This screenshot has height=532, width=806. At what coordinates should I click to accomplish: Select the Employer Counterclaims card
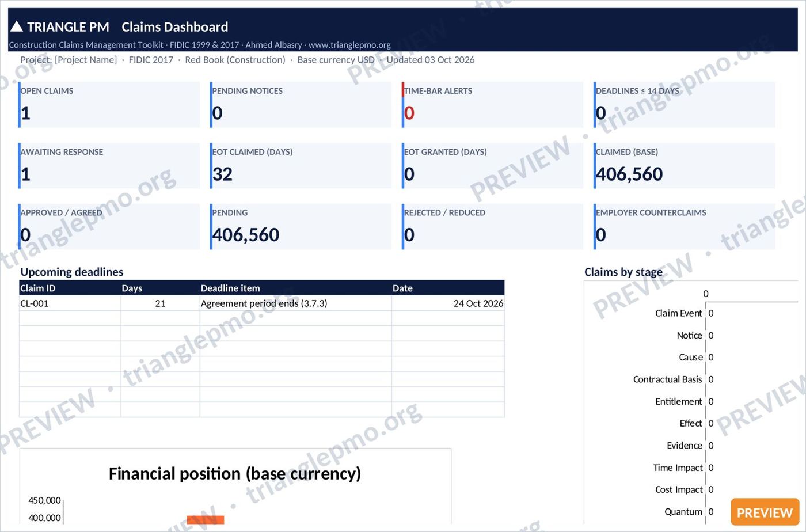[685, 226]
